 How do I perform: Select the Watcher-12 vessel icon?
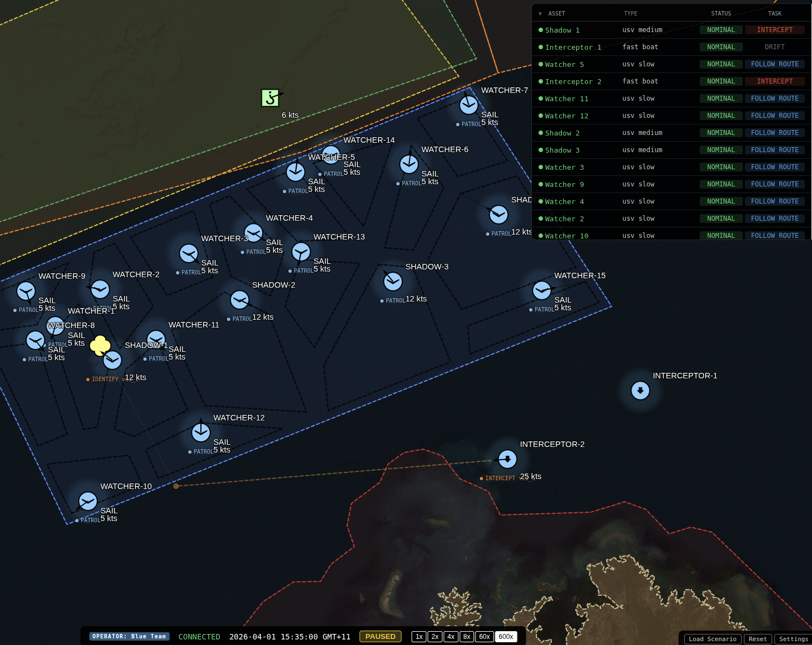coord(201,432)
